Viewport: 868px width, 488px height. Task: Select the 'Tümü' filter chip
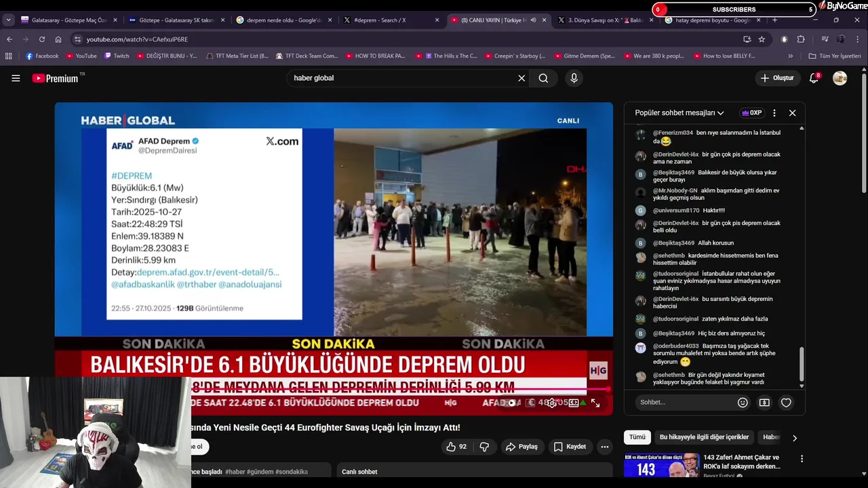(x=637, y=437)
